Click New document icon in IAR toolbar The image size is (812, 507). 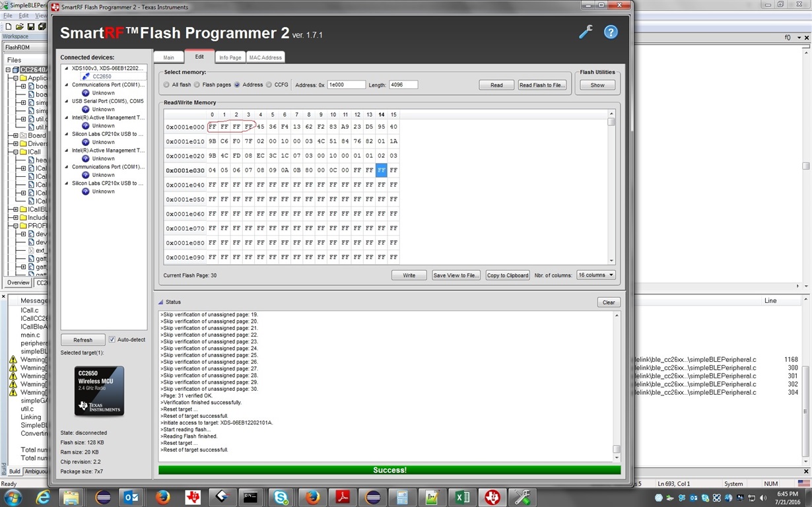coord(9,26)
